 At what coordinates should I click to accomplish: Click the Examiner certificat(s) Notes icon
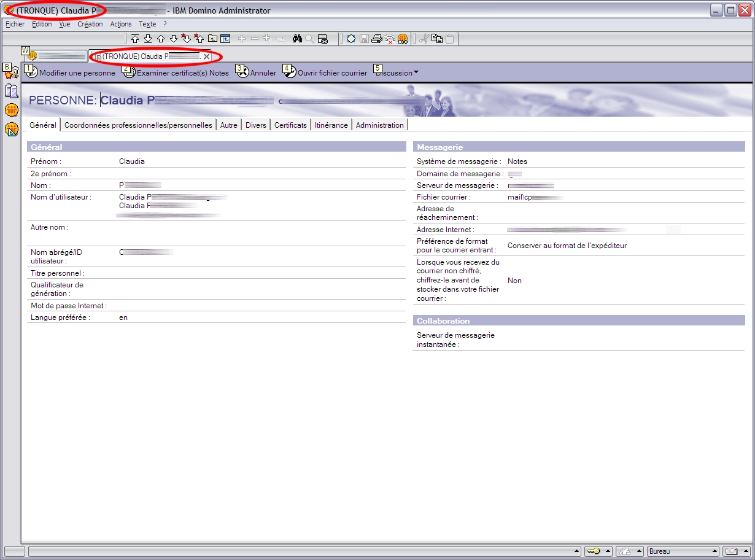pos(129,72)
